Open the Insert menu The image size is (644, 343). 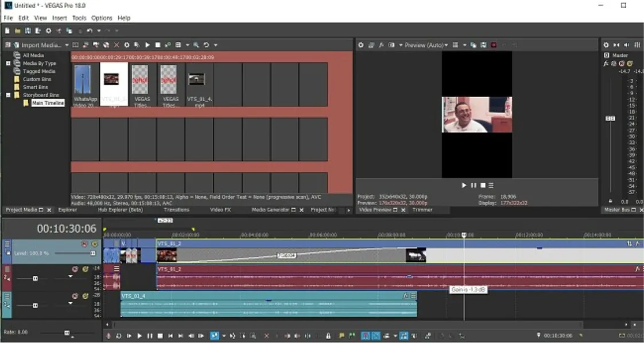pos(60,18)
